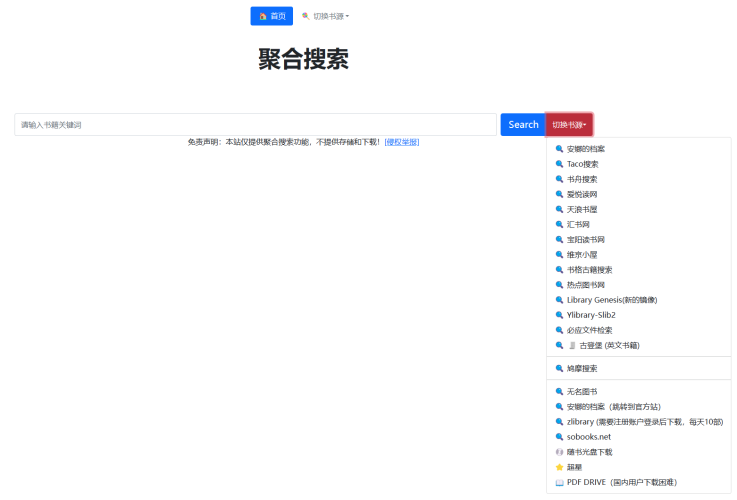Click the magnifier icon next to sobooks.net

(559, 437)
